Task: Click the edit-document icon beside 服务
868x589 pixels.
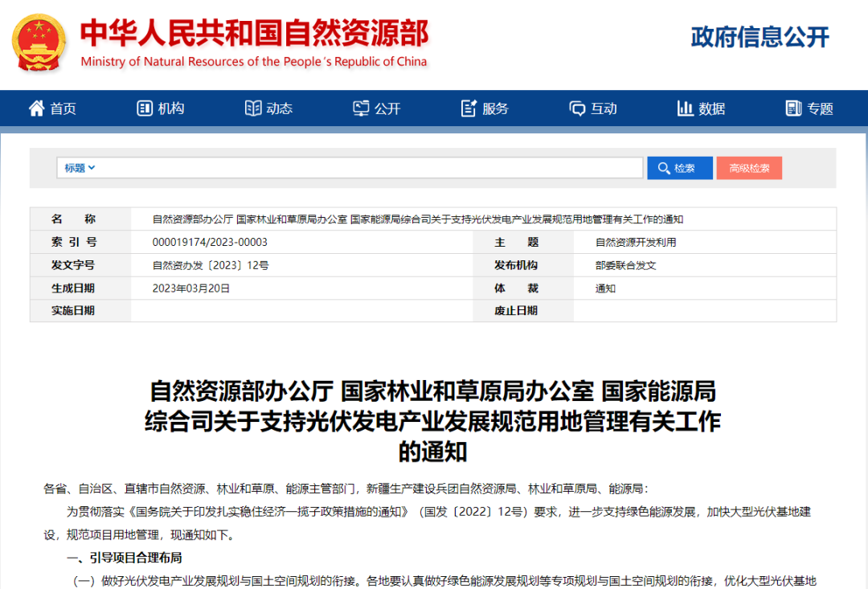Action: point(469,108)
